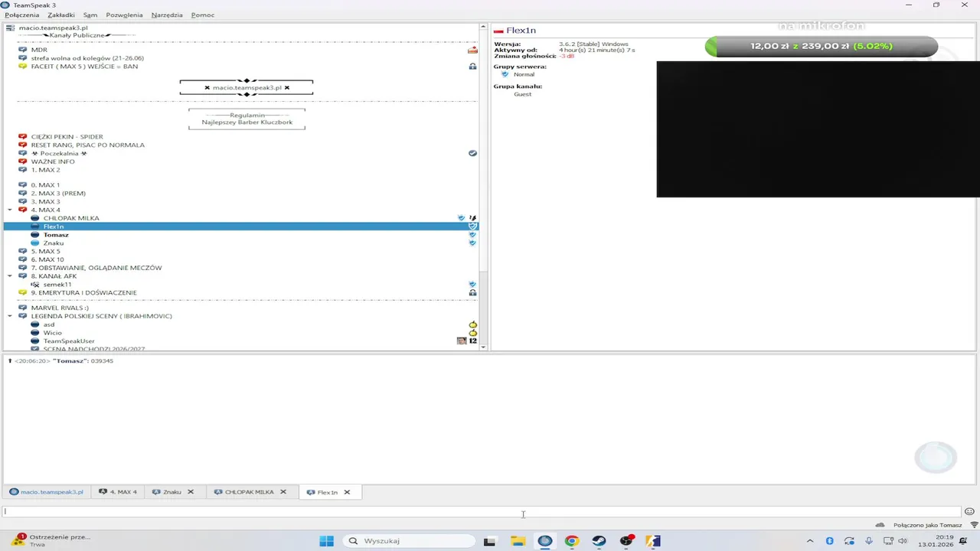Open the Sam menu

coord(90,15)
